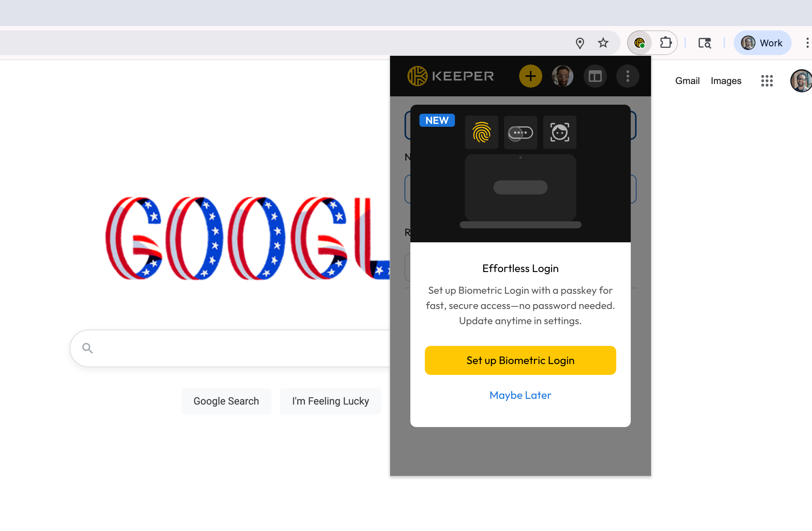Open the tab search side panel icon
812x531 pixels.
(705, 43)
